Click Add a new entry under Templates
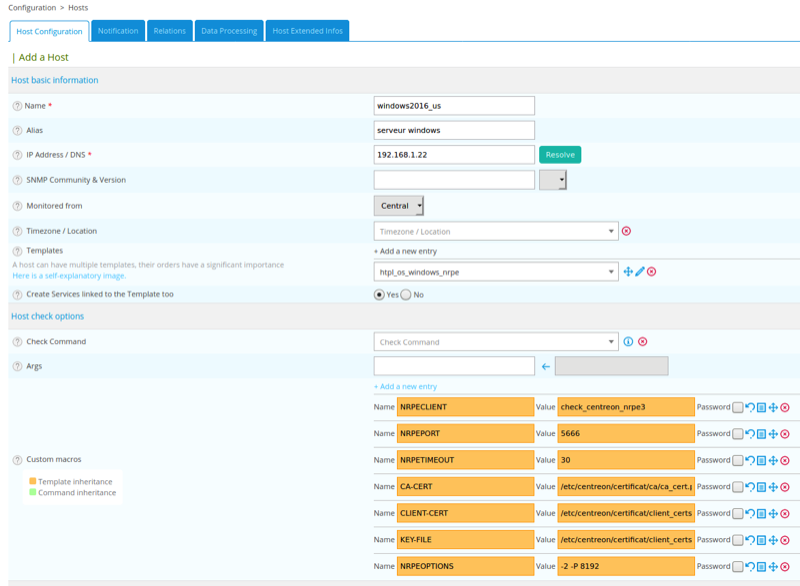Image resolution: width=800 pixels, height=586 pixels. [x=405, y=251]
